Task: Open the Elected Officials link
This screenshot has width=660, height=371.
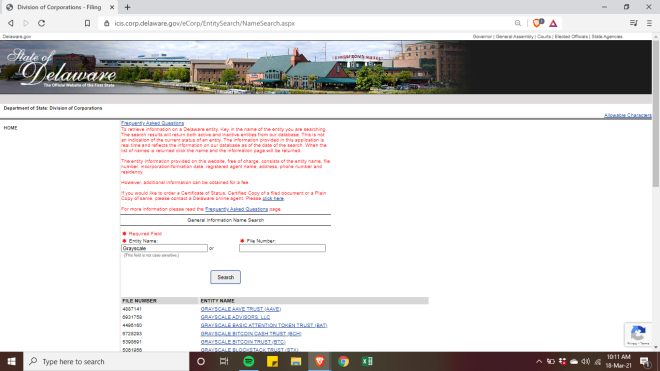Action: tap(571, 37)
